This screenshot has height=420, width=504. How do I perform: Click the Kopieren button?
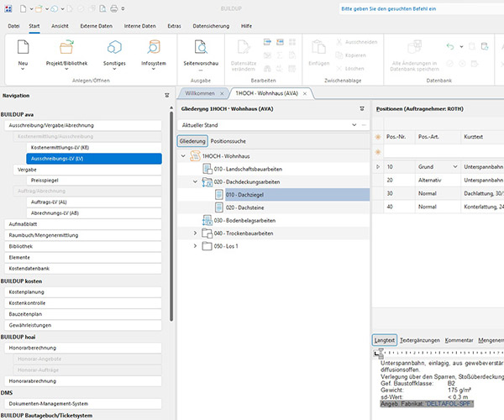tap(350, 55)
